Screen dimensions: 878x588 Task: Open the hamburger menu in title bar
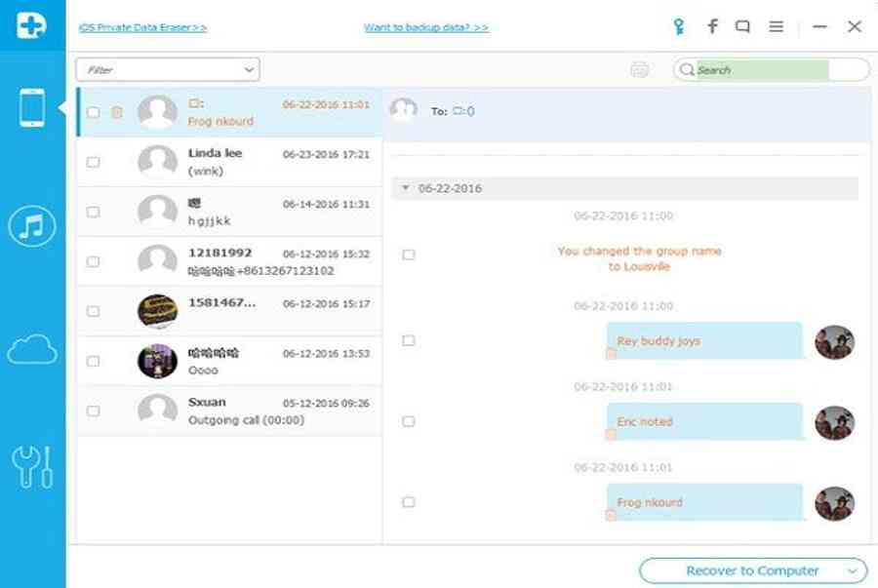click(x=777, y=27)
